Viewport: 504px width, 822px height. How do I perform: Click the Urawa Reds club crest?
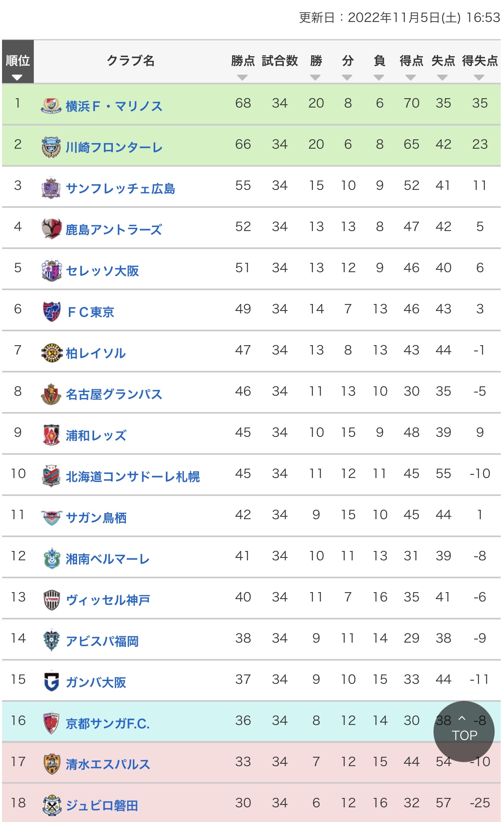pos(51,435)
